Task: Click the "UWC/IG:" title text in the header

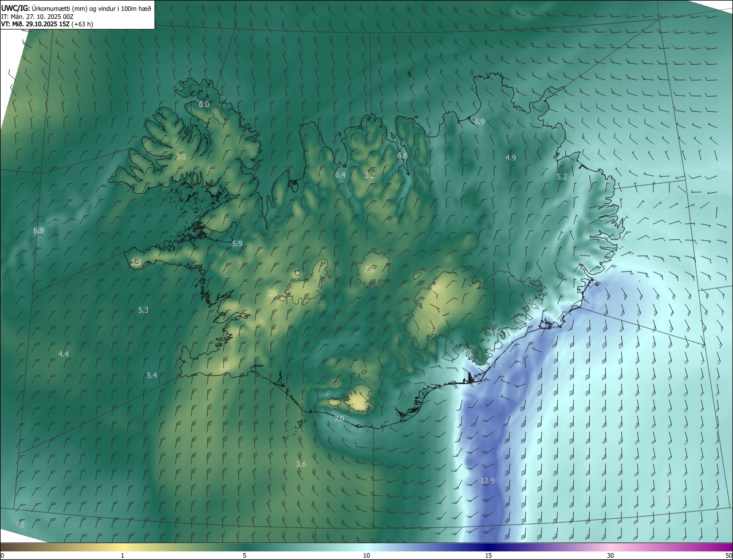Action: tap(15, 8)
